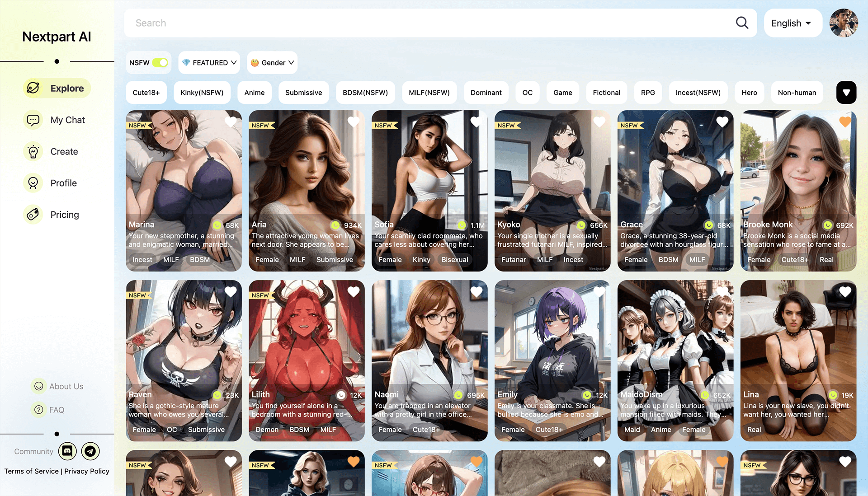
Task: Expand the Featured filter dropdown
Action: click(209, 62)
